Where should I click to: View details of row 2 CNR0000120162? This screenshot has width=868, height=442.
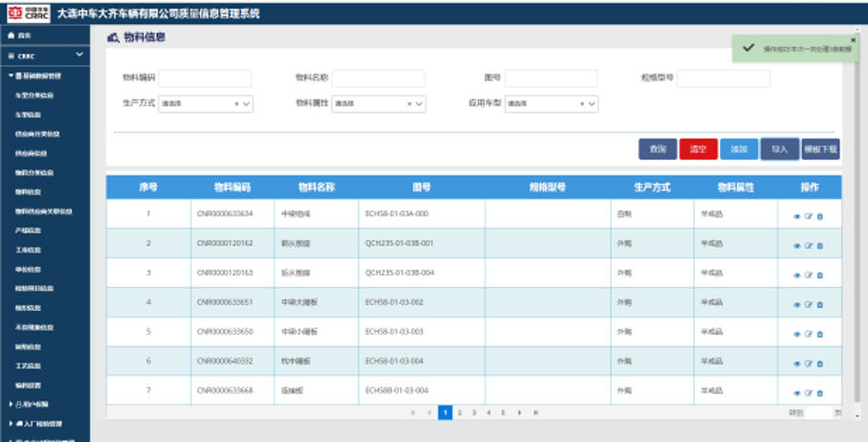pos(797,246)
